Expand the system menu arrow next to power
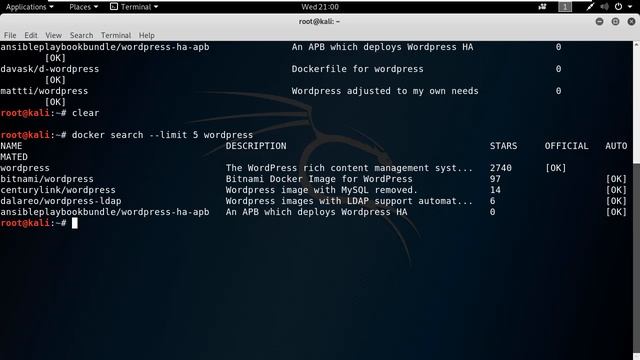 coord(630,7)
